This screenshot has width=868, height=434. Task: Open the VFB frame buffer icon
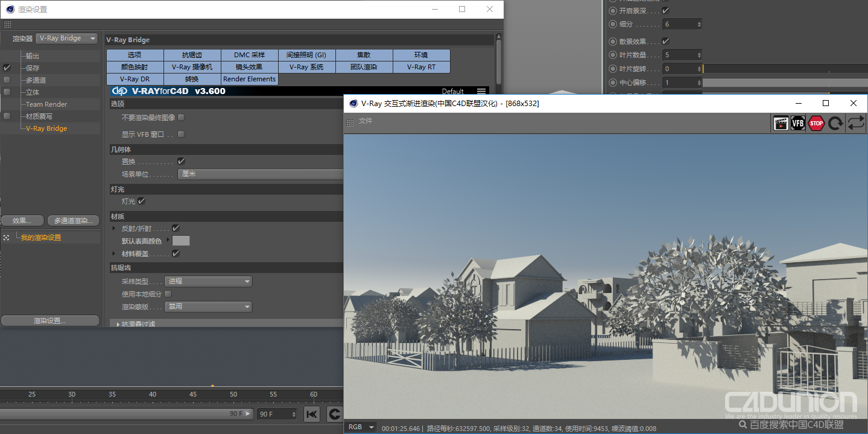click(798, 123)
